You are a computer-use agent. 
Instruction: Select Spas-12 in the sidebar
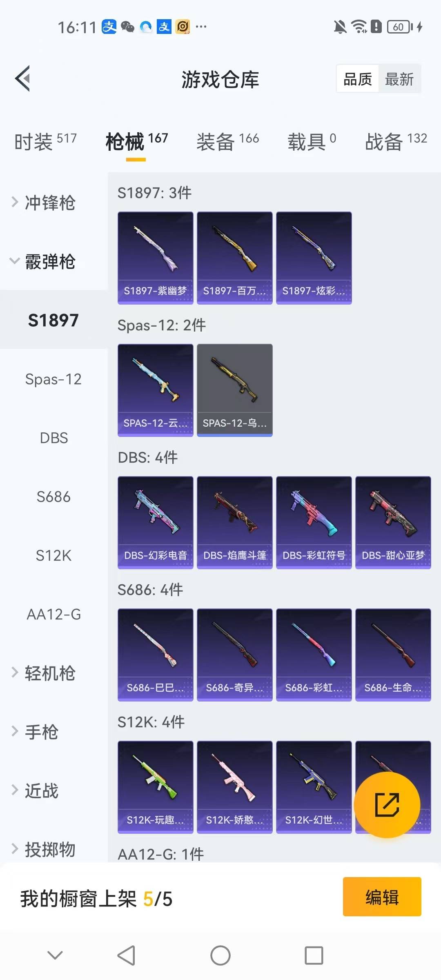click(x=54, y=379)
